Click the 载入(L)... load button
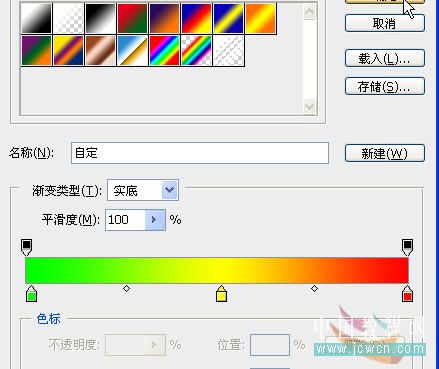439x369 pixels. pos(385,58)
